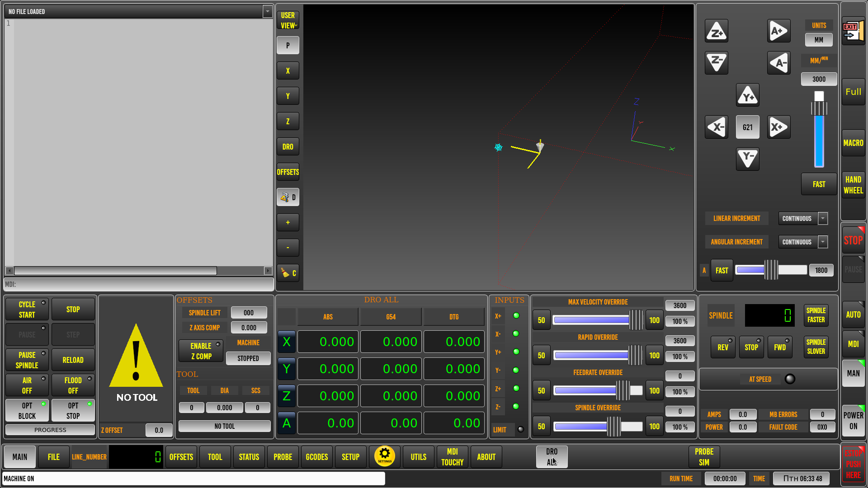Select the X axis DRO label
This screenshot has height=488, width=868.
point(287,342)
